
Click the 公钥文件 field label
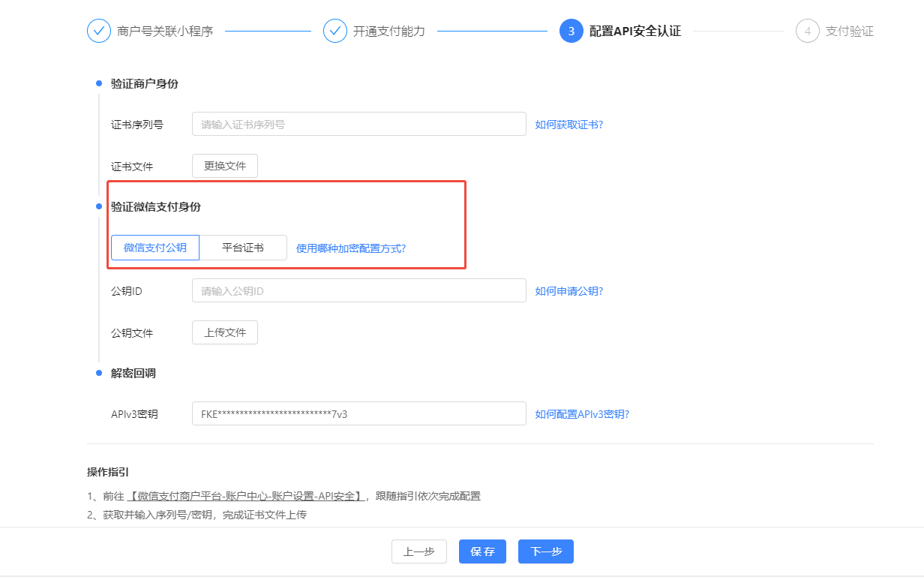132,333
